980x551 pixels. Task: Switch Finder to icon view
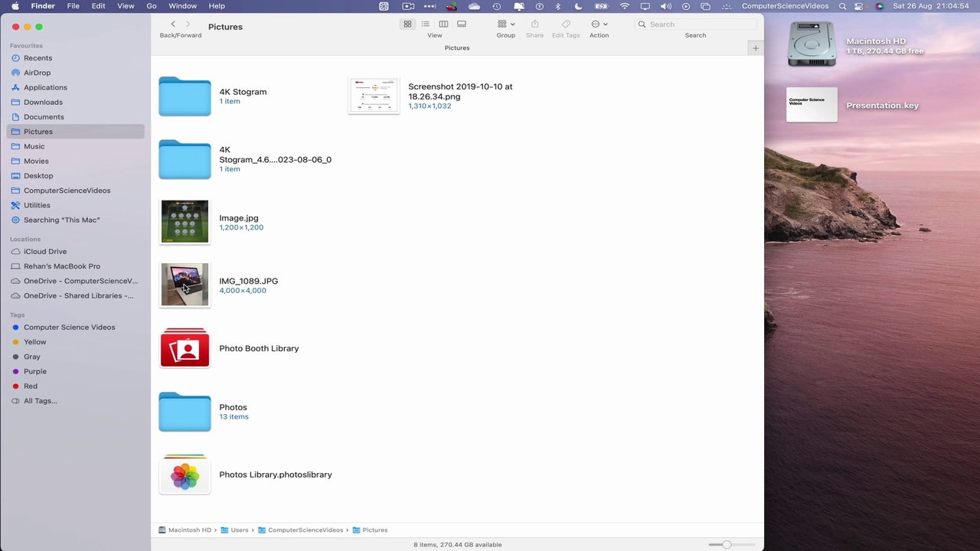407,24
